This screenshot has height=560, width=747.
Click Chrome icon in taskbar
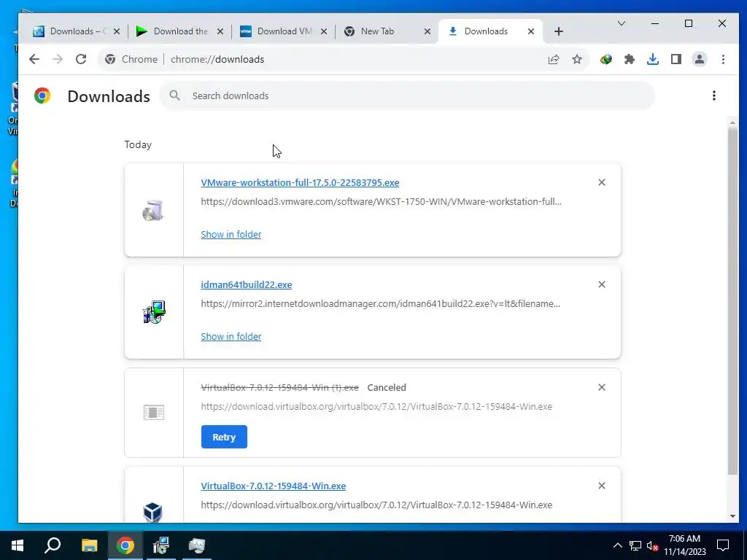coord(125,545)
